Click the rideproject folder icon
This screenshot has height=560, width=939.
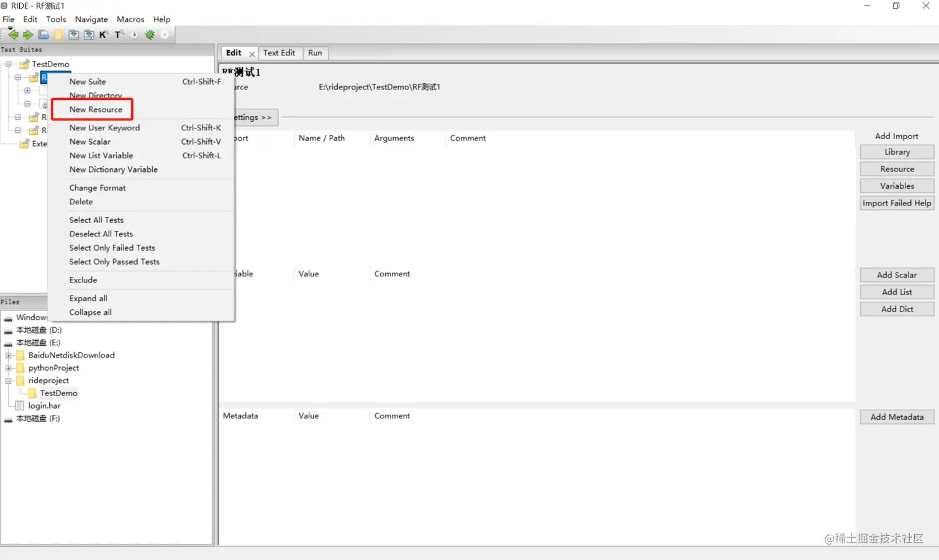click(x=20, y=381)
